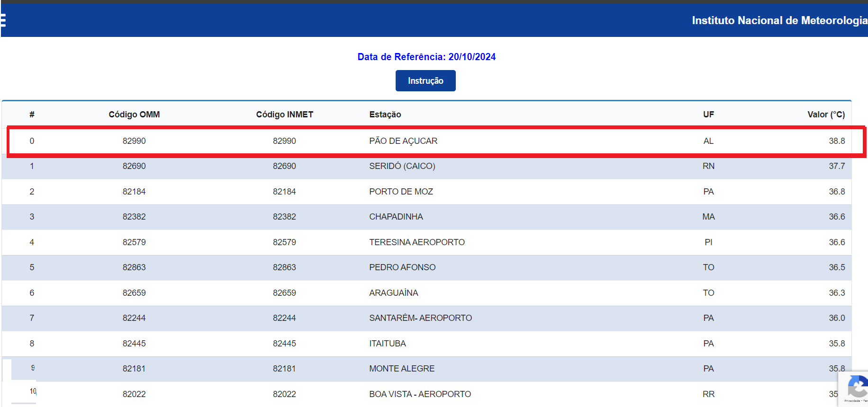Click UF cell TO in Araguaína row
The image size is (868, 407).
click(708, 293)
